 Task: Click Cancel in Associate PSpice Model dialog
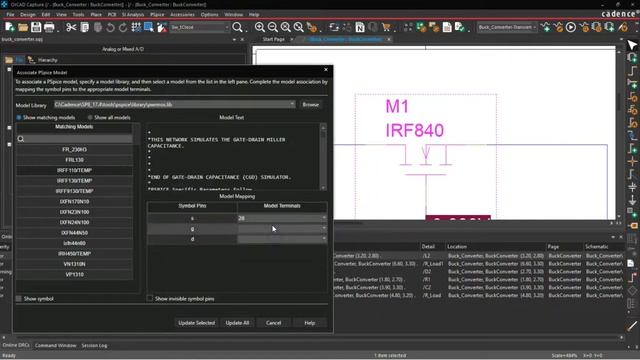click(x=273, y=323)
